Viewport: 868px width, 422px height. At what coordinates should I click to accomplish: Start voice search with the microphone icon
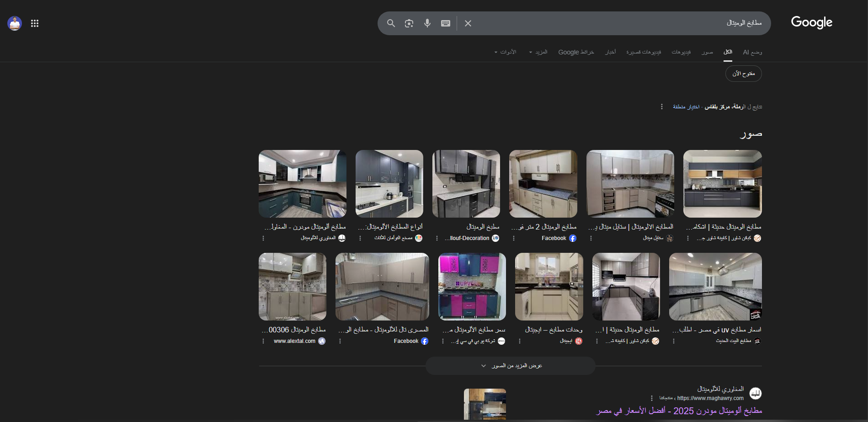[427, 23]
